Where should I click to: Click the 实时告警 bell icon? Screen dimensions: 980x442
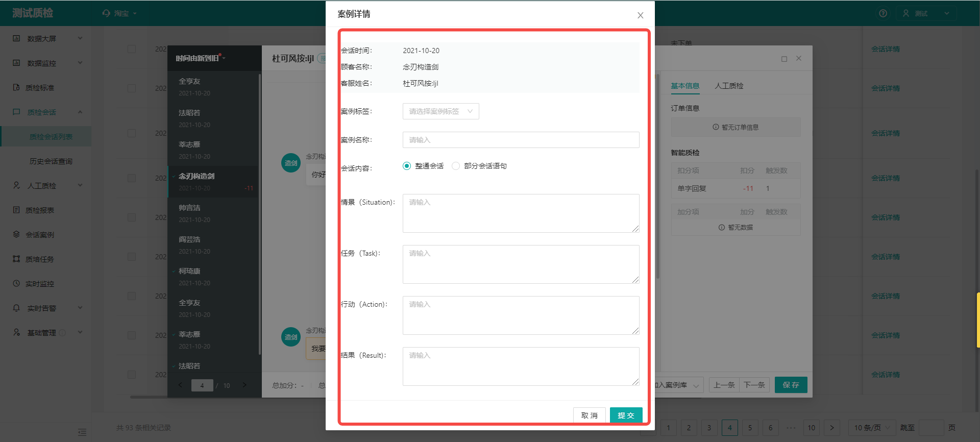pos(16,308)
